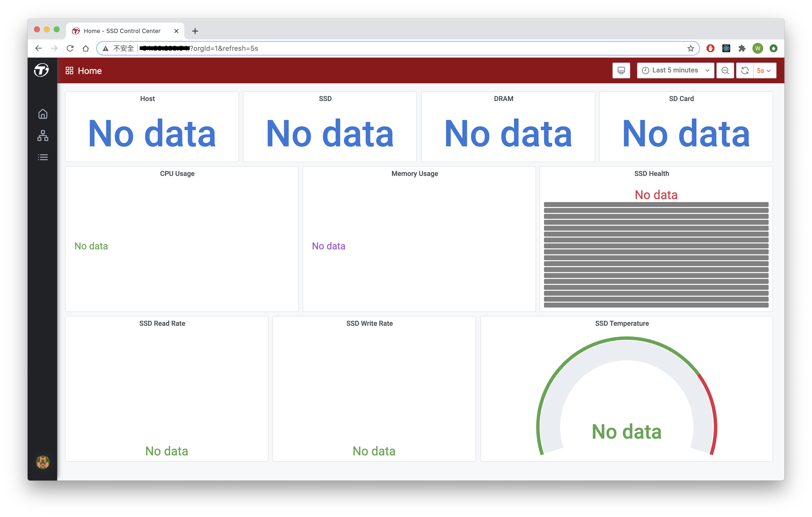812x517 pixels.
Task: Click the dashboard grid icon beside Home
Action: coord(69,70)
